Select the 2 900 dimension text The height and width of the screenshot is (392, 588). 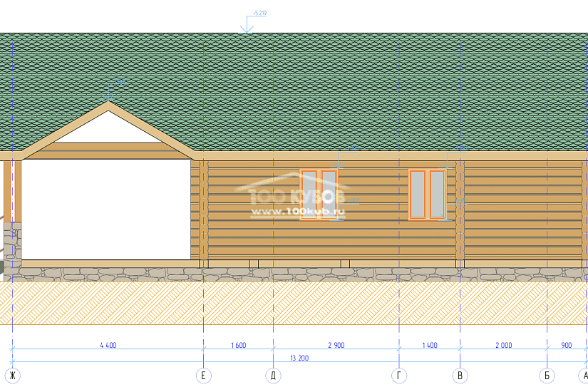click(x=336, y=345)
